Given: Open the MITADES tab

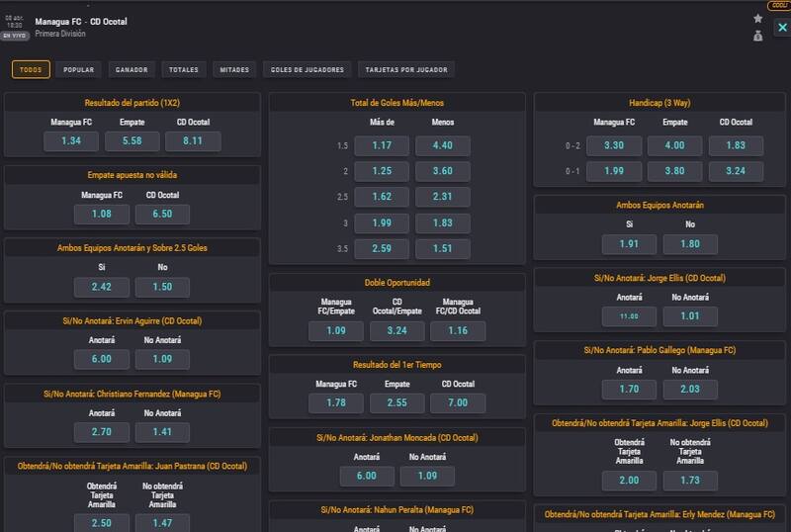Looking at the screenshot, I should click(234, 69).
